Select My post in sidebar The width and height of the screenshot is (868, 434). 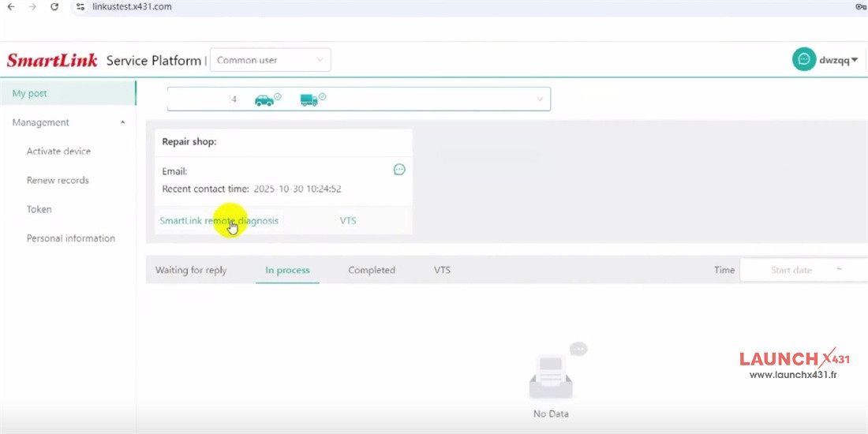[68, 94]
